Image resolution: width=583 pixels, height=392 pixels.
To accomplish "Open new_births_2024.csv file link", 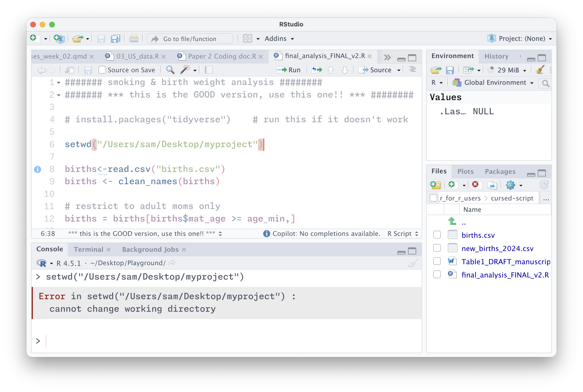I will pyautogui.click(x=497, y=248).
